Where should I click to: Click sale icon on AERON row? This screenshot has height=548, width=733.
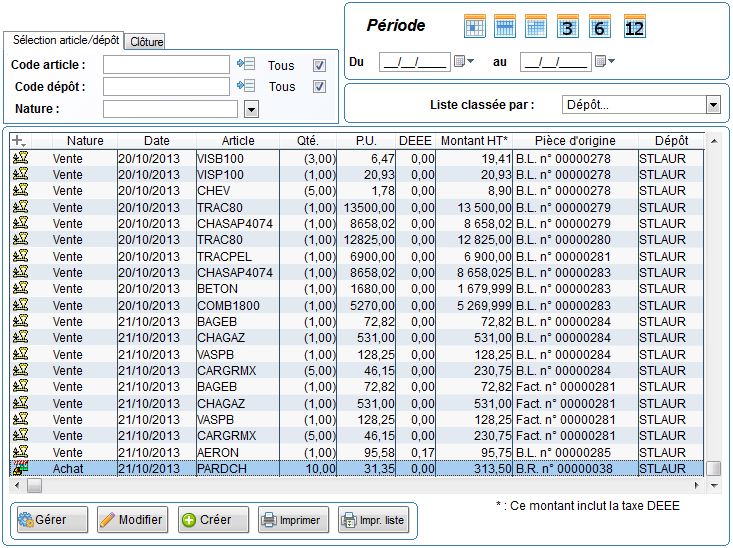tap(20, 452)
